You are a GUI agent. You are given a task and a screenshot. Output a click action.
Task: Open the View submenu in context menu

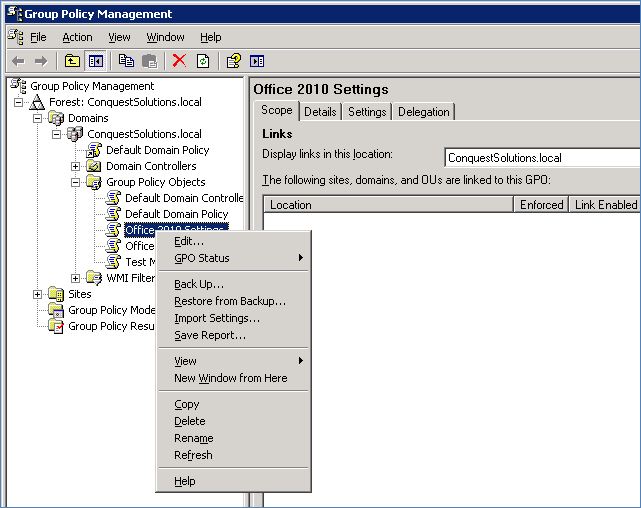233,361
